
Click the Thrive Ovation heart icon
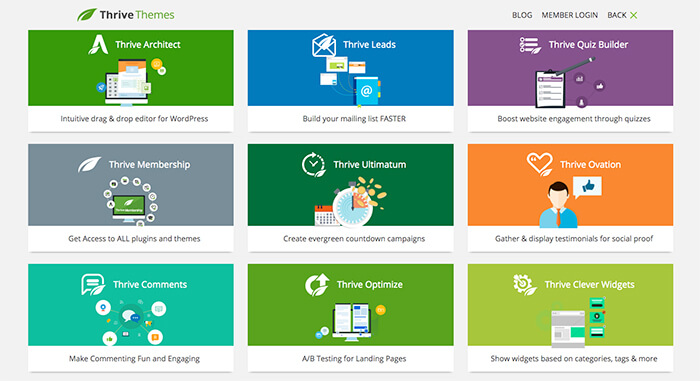point(539,164)
